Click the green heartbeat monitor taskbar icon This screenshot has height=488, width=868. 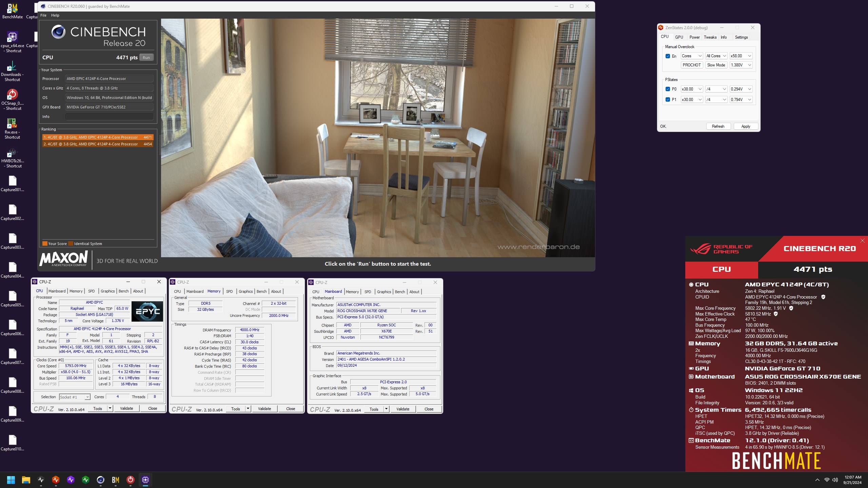(85, 480)
